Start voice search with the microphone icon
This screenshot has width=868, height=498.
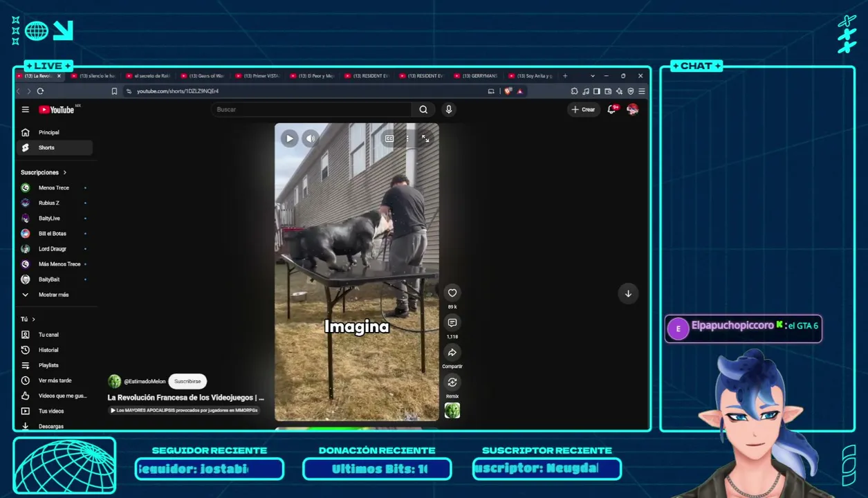pyautogui.click(x=449, y=109)
